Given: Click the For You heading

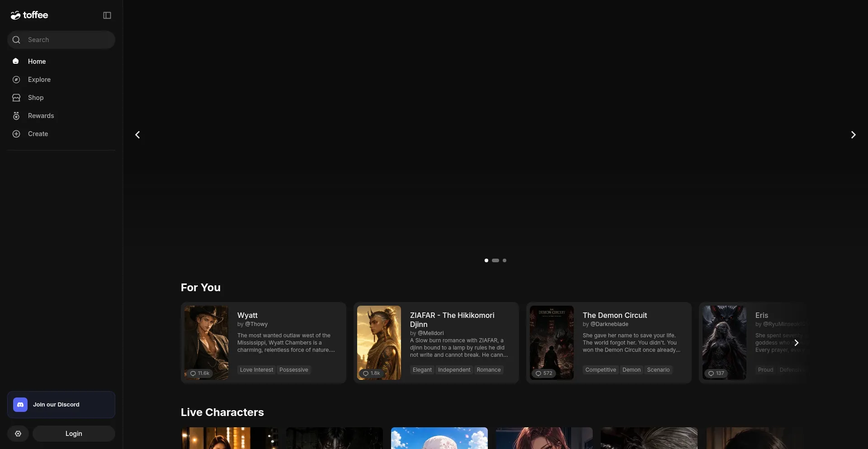Looking at the screenshot, I should pos(201,288).
